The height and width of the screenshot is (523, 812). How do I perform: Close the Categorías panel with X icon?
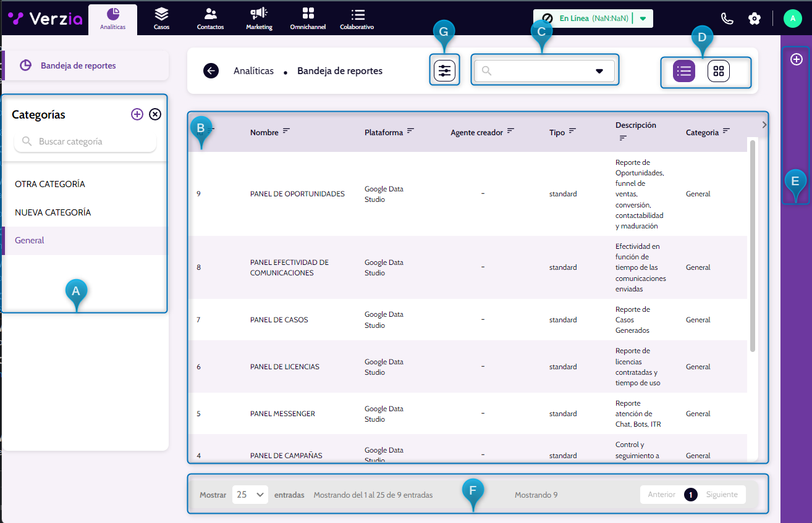click(x=155, y=114)
